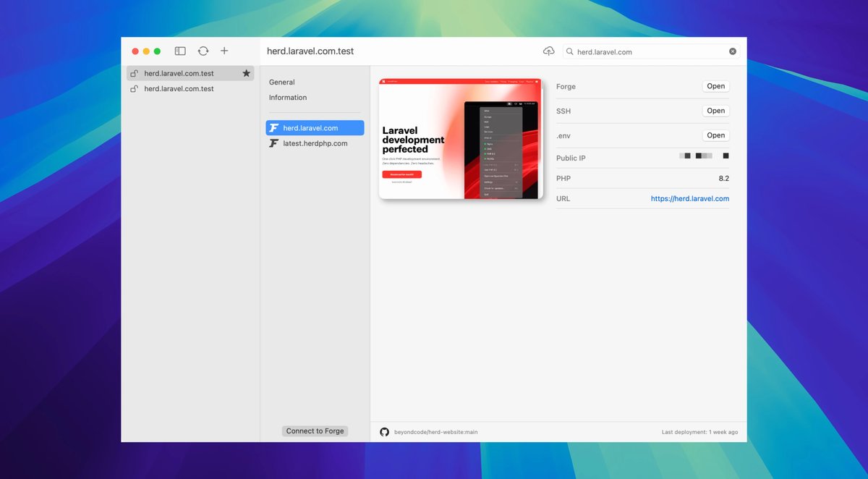Viewport: 868px width, 479px height.
Task: Click the plus icon to add site
Action: tap(224, 51)
